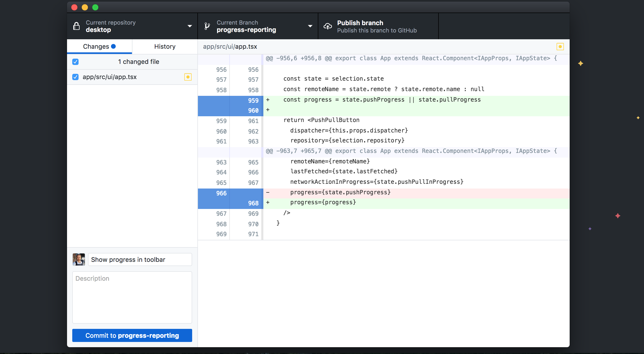Click Commit to progress-reporting
The image size is (644, 354).
tap(132, 335)
